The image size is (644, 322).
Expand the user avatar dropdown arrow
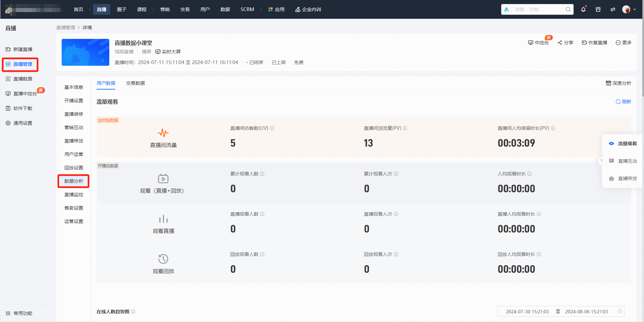pyautogui.click(x=635, y=9)
